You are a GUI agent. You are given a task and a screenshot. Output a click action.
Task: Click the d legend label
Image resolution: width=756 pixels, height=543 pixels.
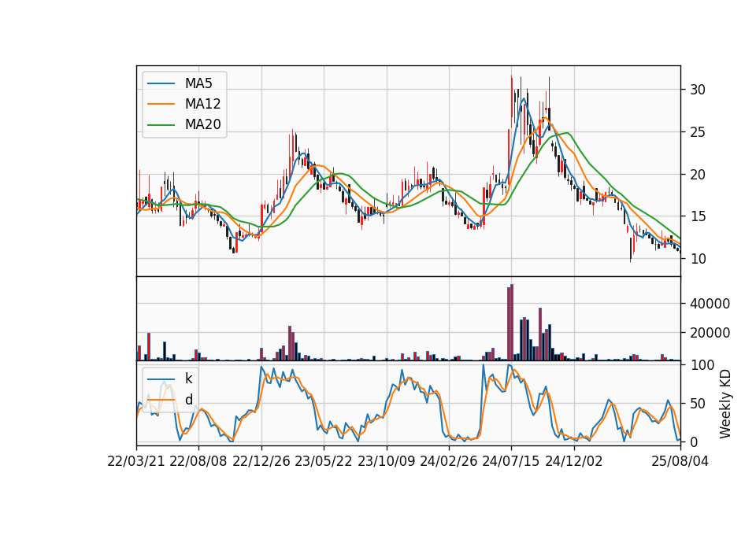click(188, 400)
